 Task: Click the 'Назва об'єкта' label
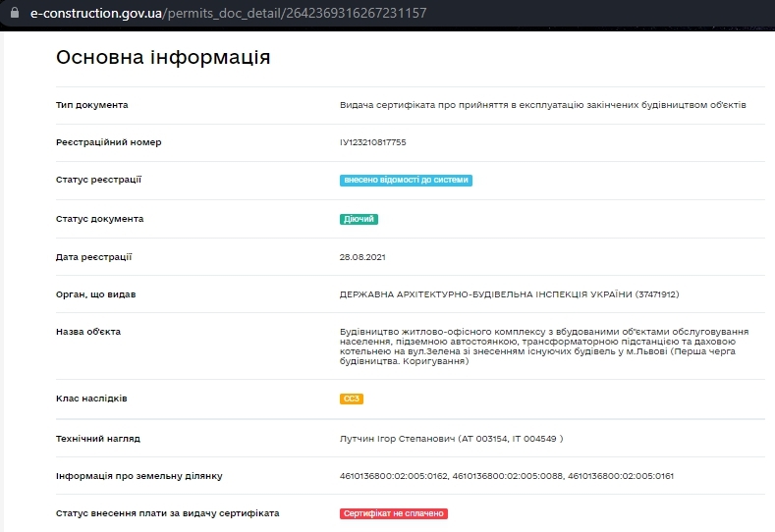coord(88,332)
